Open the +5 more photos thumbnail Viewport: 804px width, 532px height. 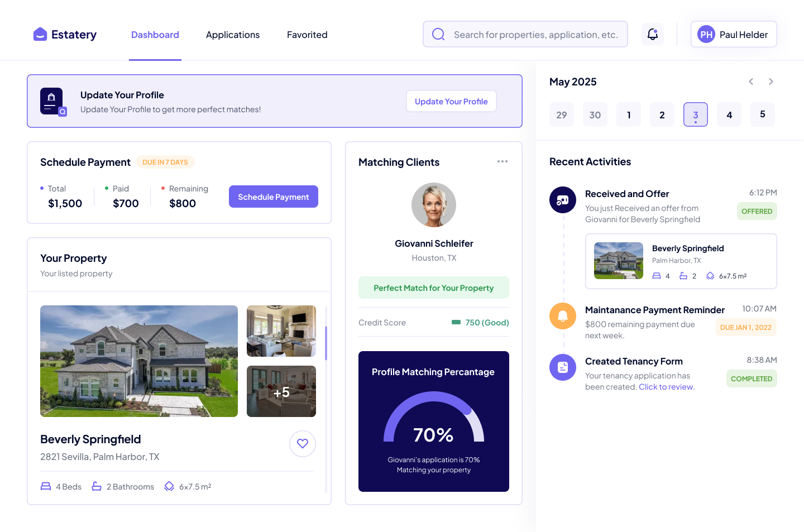pos(281,391)
